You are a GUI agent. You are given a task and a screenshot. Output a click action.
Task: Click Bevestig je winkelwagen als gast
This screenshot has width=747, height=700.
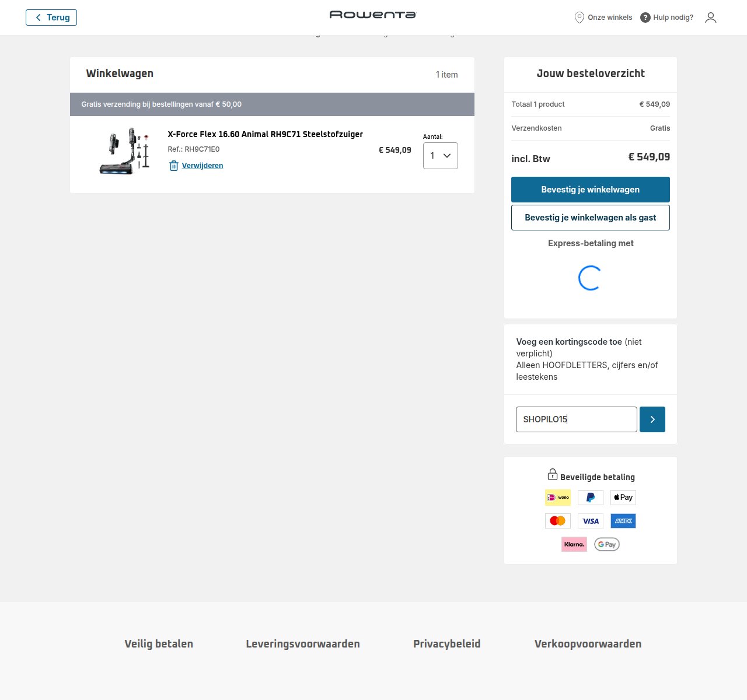coord(591,218)
